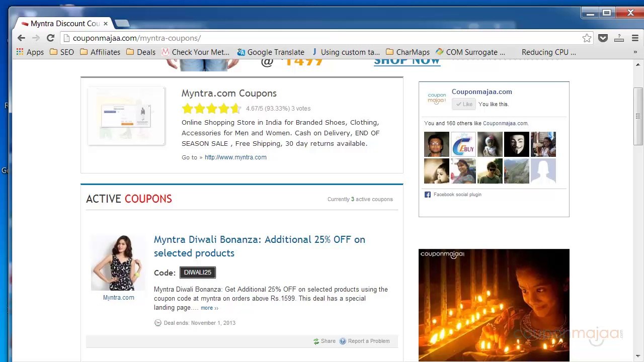Expand the coupon description with more ››

coord(209,308)
